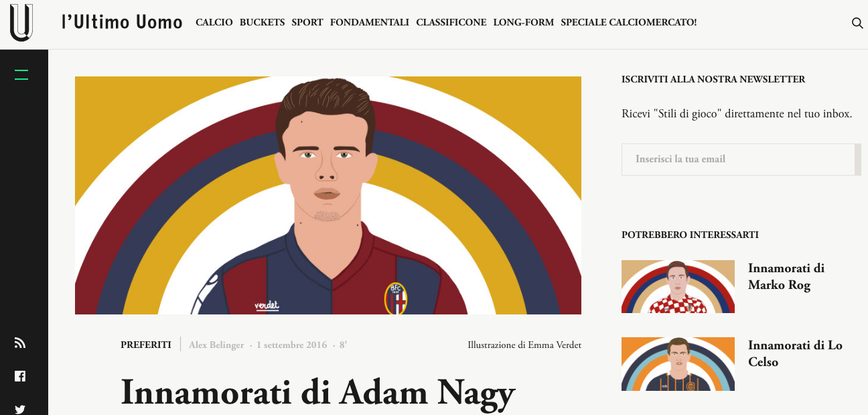Open the CALCIO menu section

click(214, 22)
